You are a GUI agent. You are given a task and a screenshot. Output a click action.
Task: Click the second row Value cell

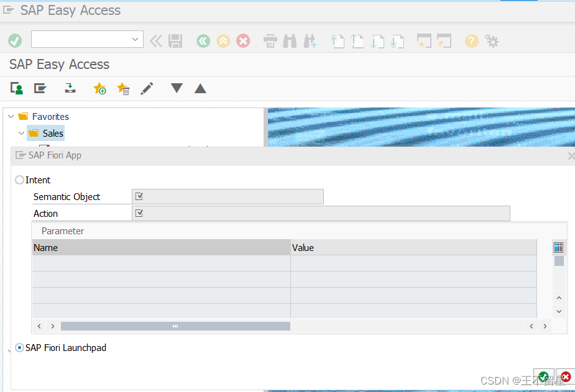coord(413,279)
